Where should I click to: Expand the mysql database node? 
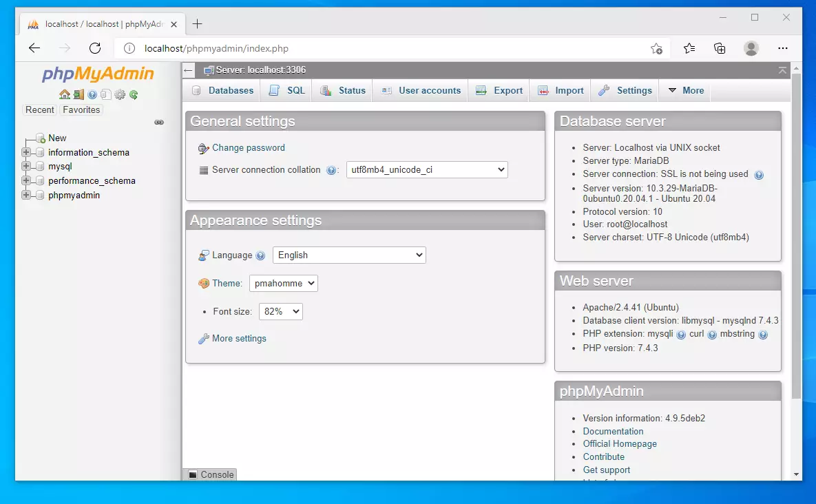(26, 167)
